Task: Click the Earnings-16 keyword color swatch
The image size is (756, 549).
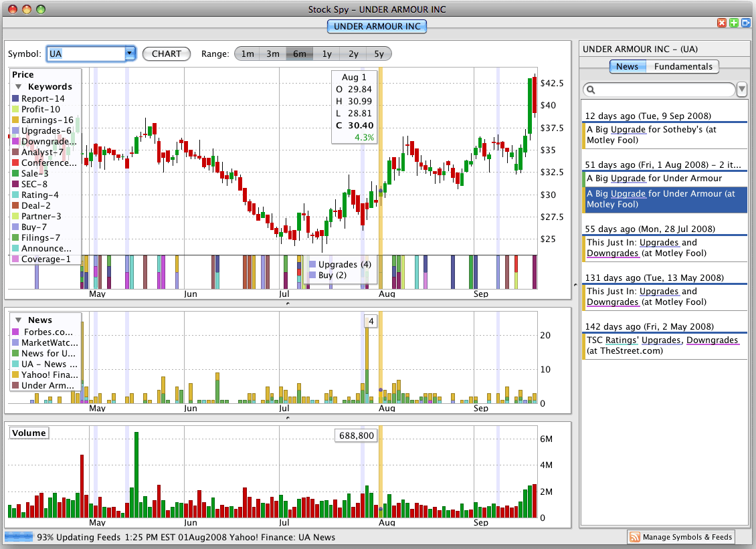Action: pyautogui.click(x=15, y=120)
